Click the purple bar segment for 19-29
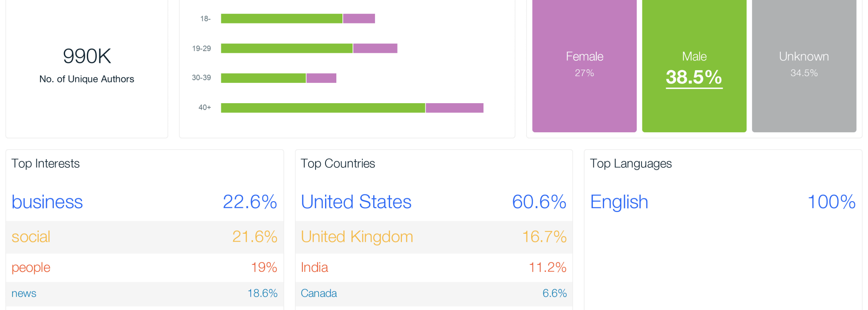Viewport: 868px width, 310px height. tap(375, 48)
